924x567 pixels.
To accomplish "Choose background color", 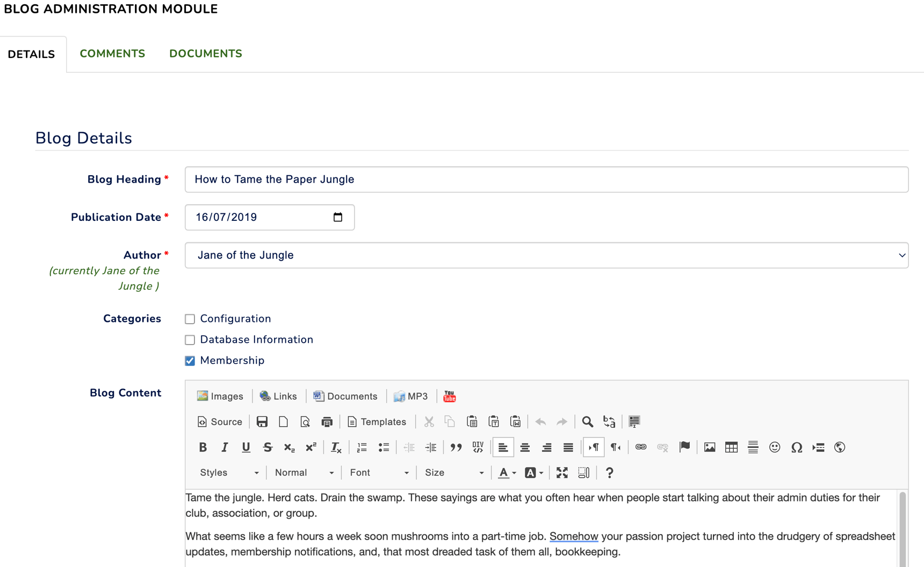I will coord(533,473).
